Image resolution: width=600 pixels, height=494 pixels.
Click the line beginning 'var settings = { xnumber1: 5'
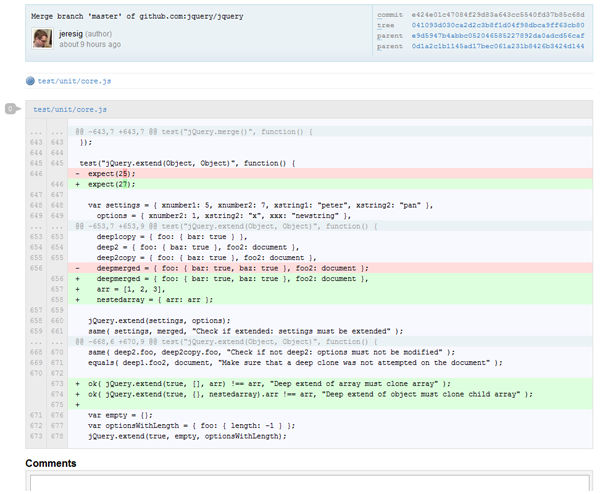(x=330, y=205)
